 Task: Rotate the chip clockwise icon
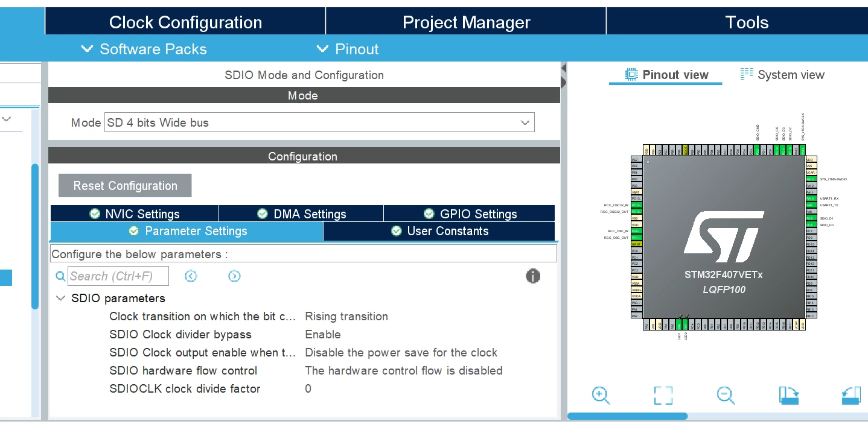[x=788, y=396]
